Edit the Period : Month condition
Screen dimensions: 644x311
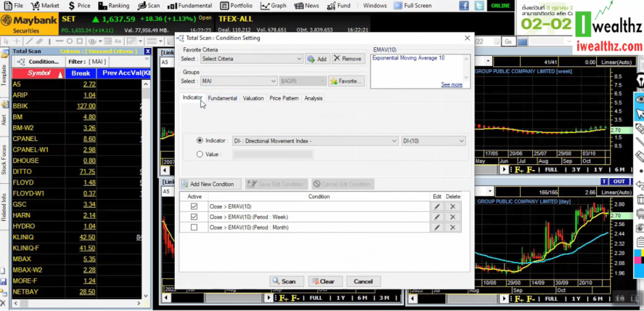437,227
